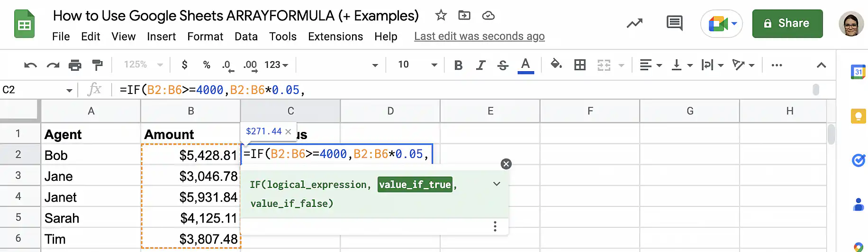
Task: Open the Insert menu
Action: click(x=161, y=37)
